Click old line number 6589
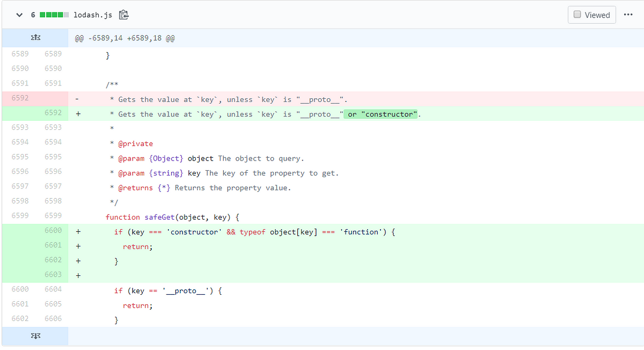Screen dimensions: 644x350 tap(20, 54)
